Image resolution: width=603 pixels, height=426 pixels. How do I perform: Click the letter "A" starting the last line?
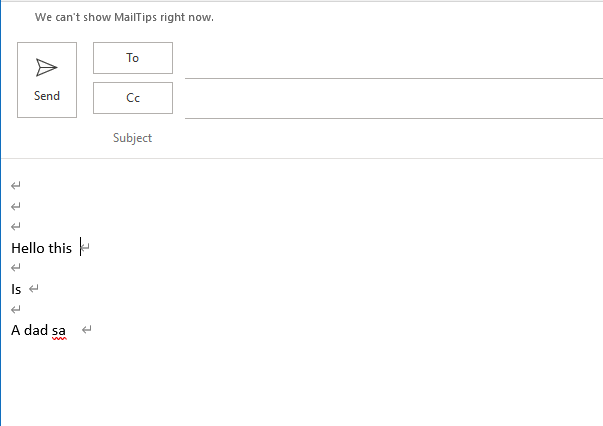click(16, 330)
